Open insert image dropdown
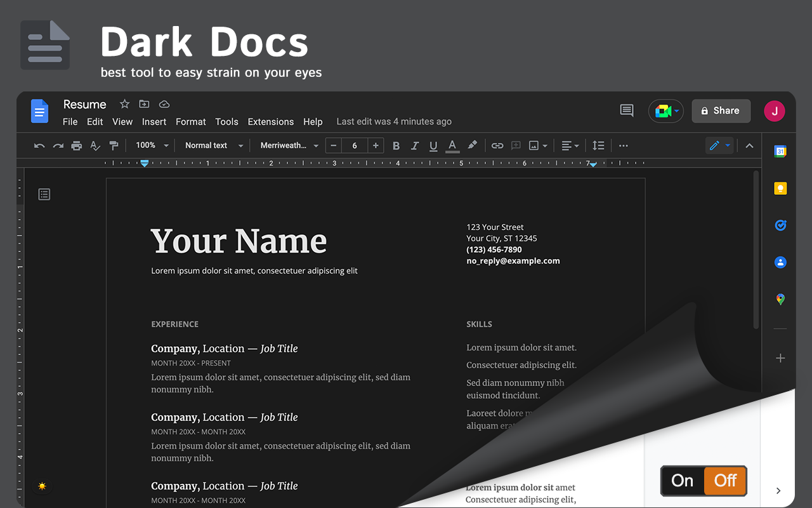The height and width of the screenshot is (508, 812). tap(539, 145)
